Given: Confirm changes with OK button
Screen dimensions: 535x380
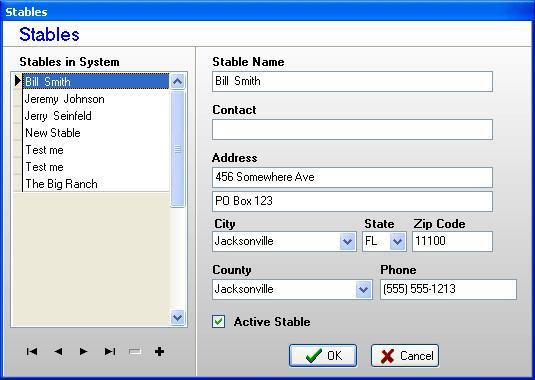Looking at the screenshot, I should coord(323,355).
